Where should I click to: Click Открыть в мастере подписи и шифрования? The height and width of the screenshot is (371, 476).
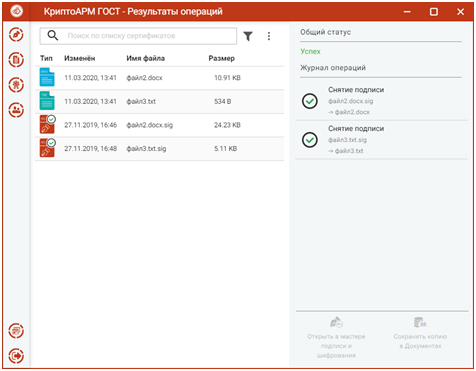pos(336,337)
